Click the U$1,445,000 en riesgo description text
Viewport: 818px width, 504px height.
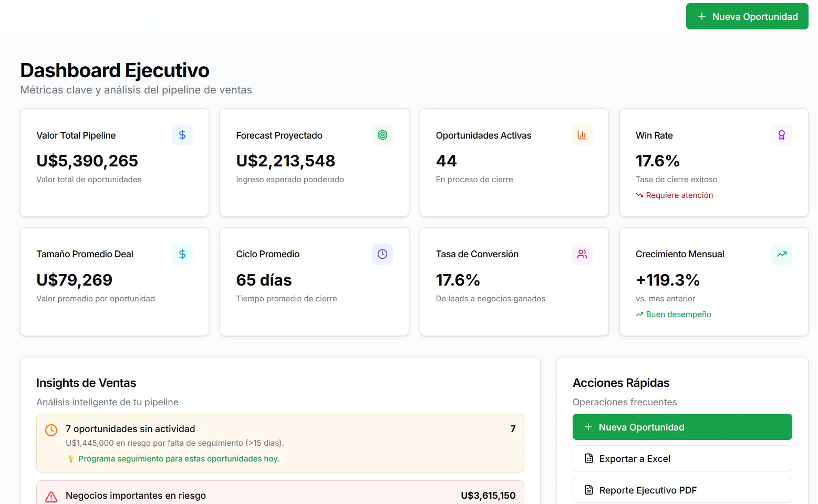tap(175, 443)
